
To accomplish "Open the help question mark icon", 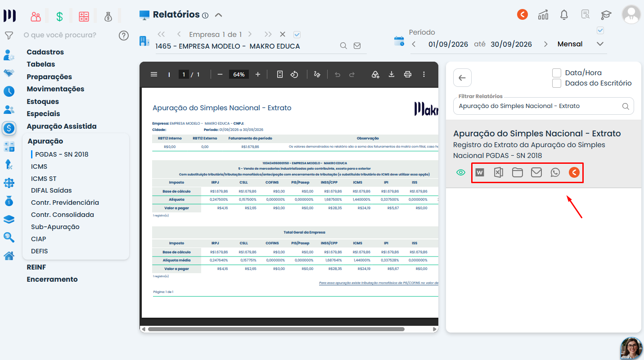I will click(x=124, y=36).
